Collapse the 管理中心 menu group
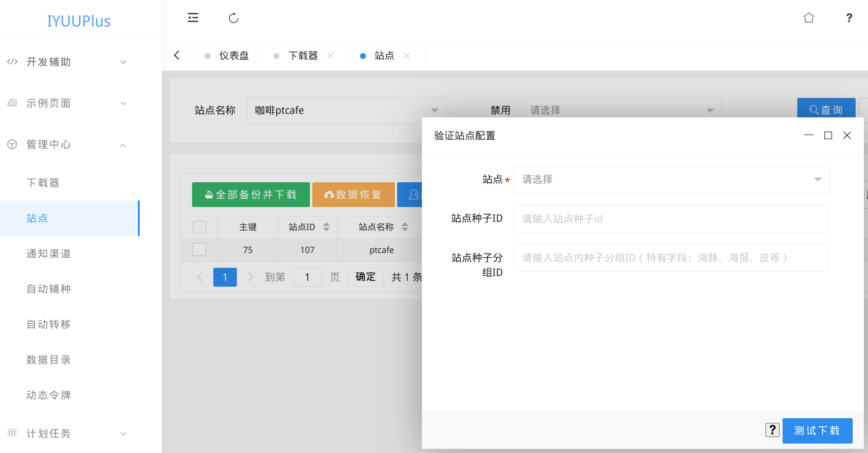The width and height of the screenshot is (868, 453). pyautogui.click(x=123, y=145)
